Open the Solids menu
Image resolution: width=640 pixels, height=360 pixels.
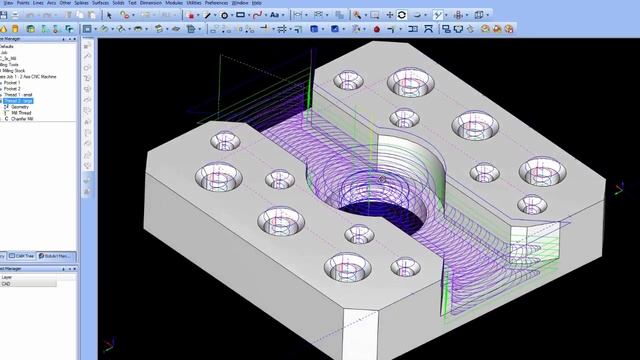pyautogui.click(x=118, y=3)
